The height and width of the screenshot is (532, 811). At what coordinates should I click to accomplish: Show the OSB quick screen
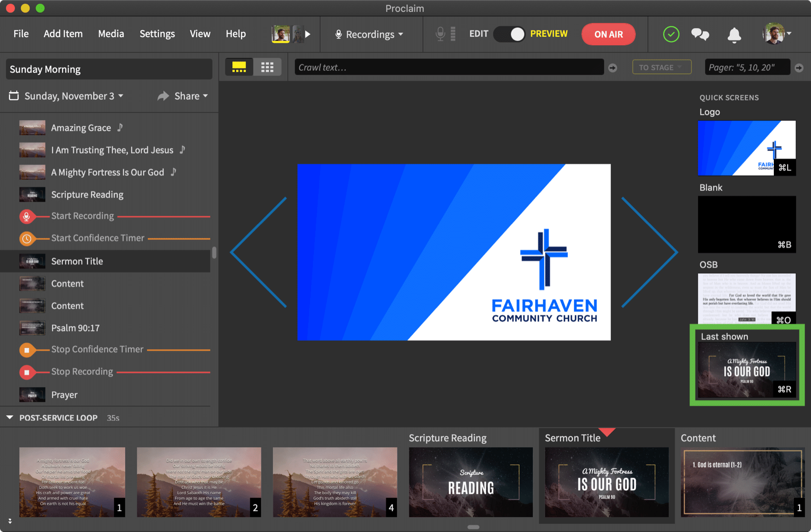(x=747, y=299)
